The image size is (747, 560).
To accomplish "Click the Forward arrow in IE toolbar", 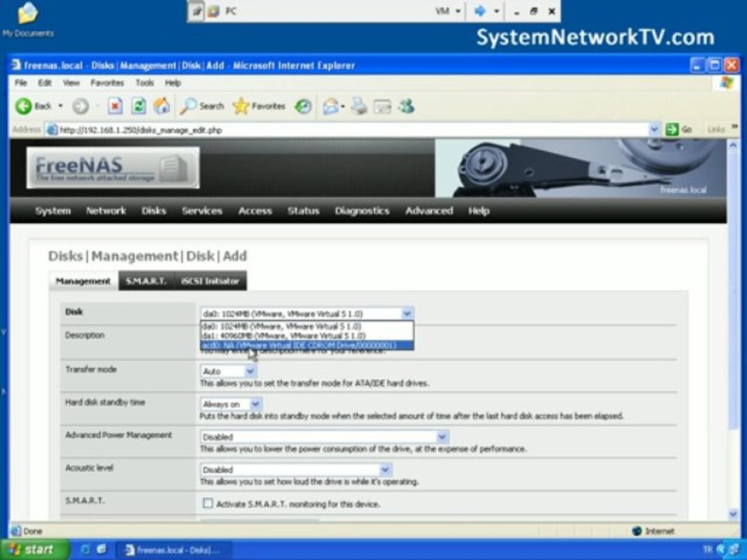I will pyautogui.click(x=80, y=107).
